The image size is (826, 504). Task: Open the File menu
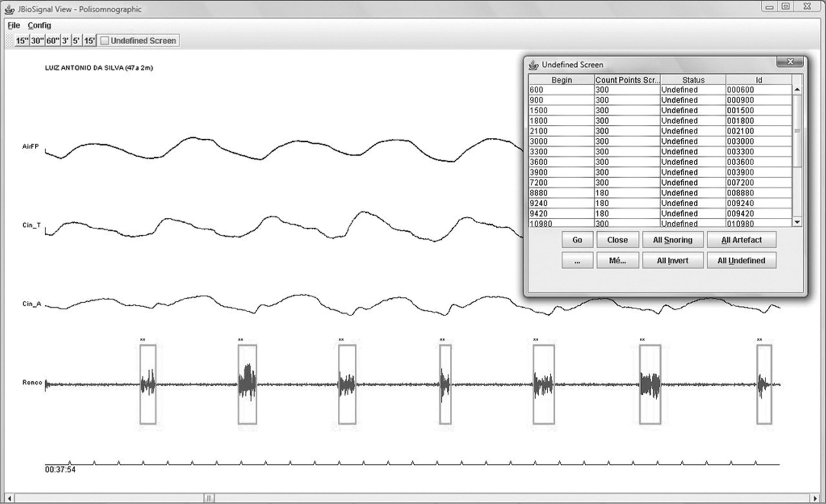(14, 25)
